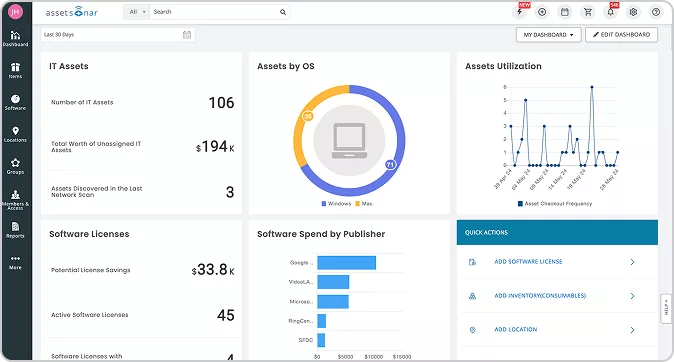Click the Google spend bar
The image size is (674, 362).
click(x=346, y=263)
